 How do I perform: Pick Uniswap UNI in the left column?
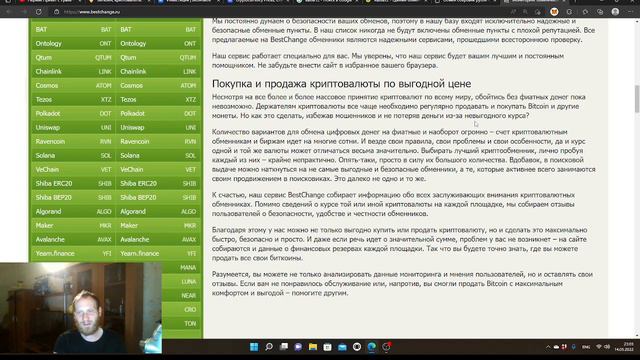point(73,127)
